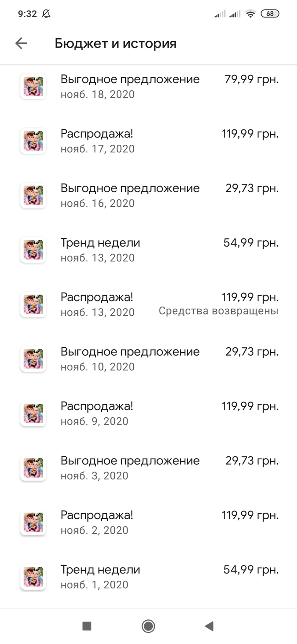Tap the back arrow in header
The image size is (297, 644).
(x=21, y=43)
